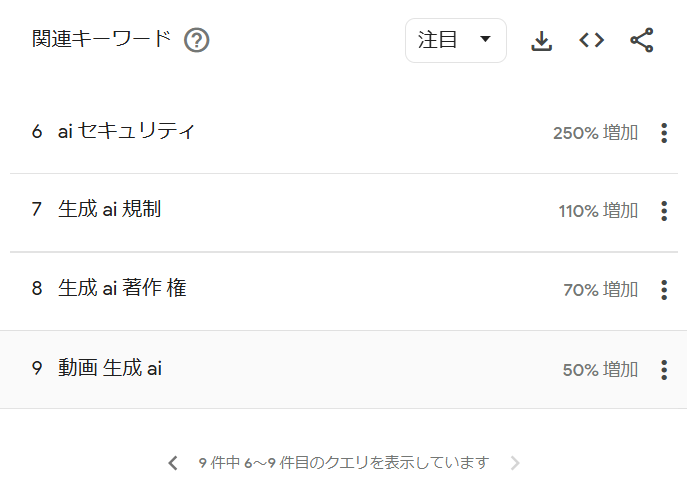Select the query 生成 ai 著作 権

[122, 288]
